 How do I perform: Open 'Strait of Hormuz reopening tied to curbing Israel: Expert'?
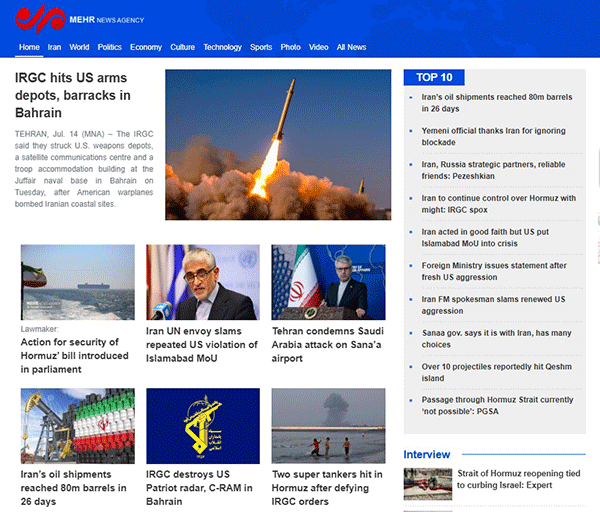pos(519,479)
